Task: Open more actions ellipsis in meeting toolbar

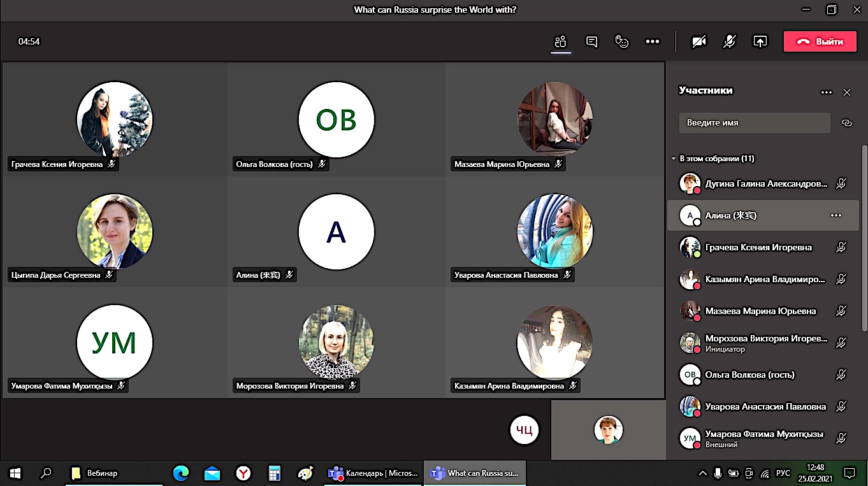Action: 652,41
